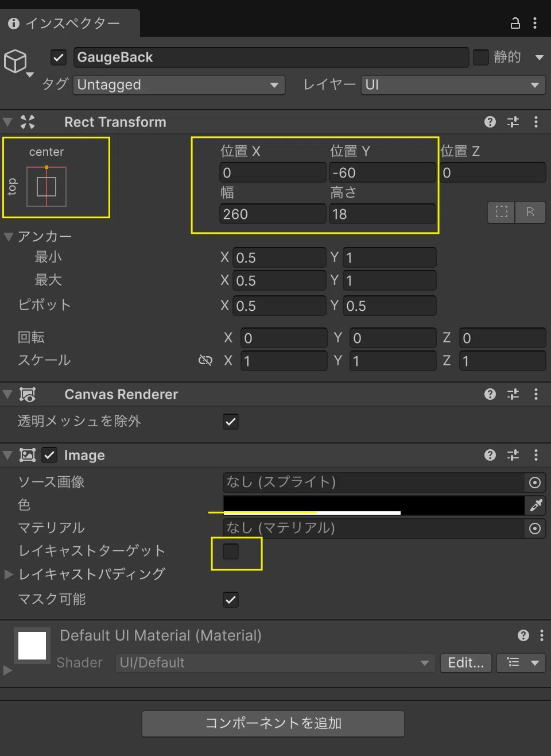Open Rect Transform more options menu

pyautogui.click(x=536, y=122)
